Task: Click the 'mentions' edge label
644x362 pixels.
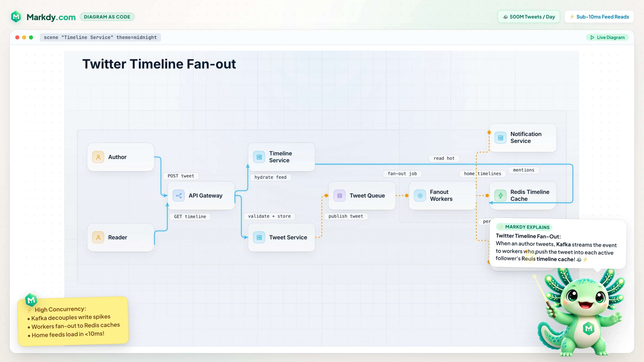Action: coord(523,170)
